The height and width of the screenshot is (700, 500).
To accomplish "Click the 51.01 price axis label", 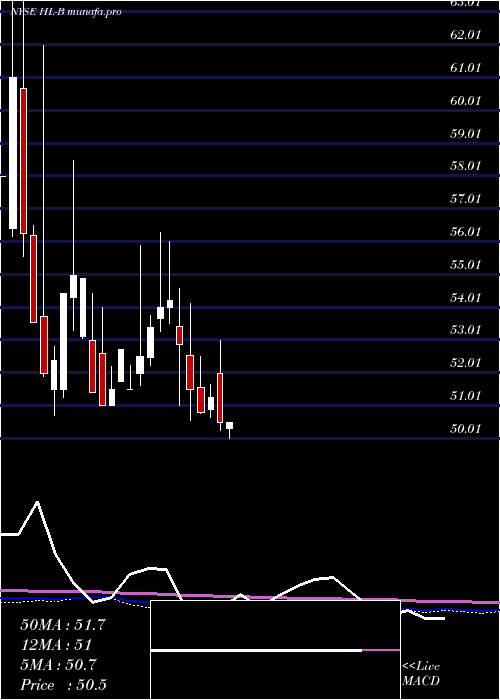I will [466, 396].
